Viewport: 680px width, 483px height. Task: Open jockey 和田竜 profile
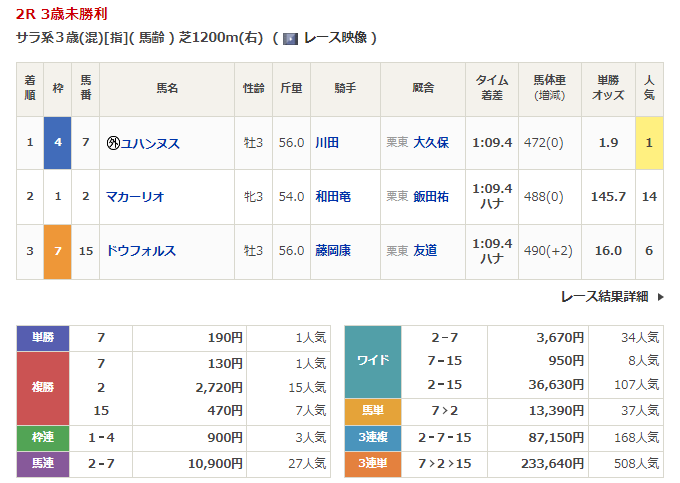333,197
